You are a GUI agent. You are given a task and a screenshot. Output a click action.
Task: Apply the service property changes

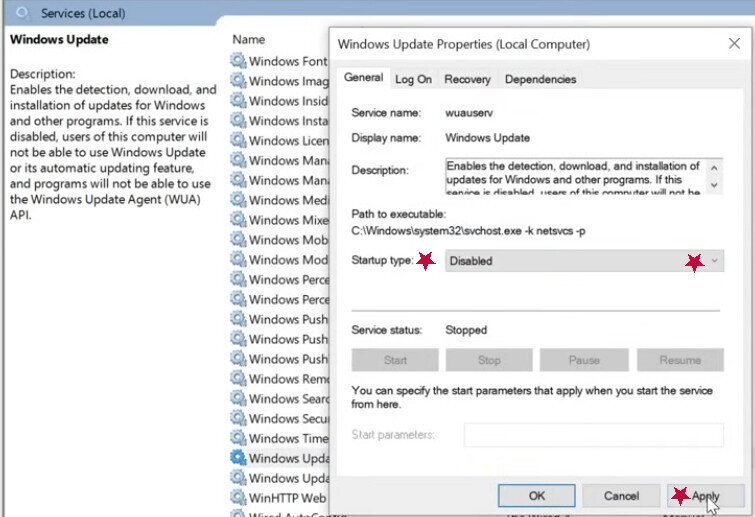tap(705, 496)
